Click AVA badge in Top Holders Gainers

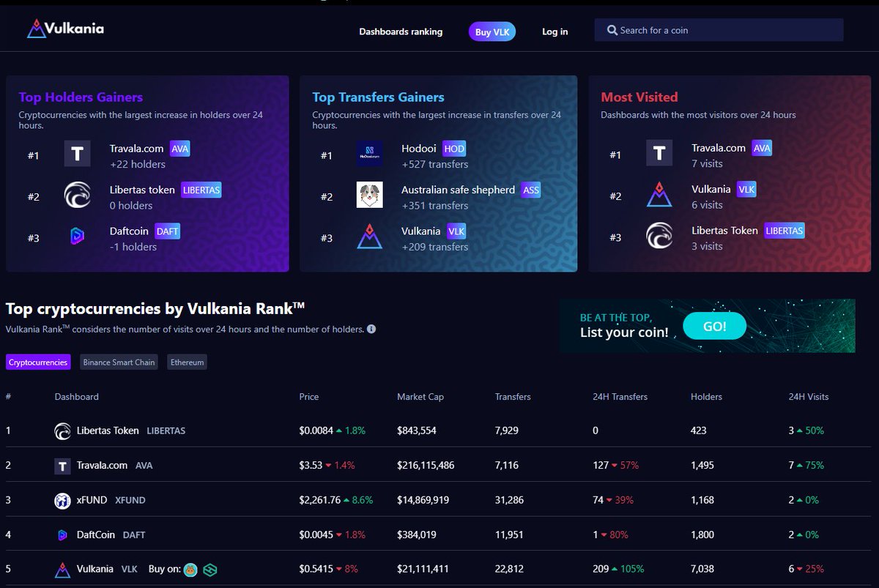click(x=179, y=148)
